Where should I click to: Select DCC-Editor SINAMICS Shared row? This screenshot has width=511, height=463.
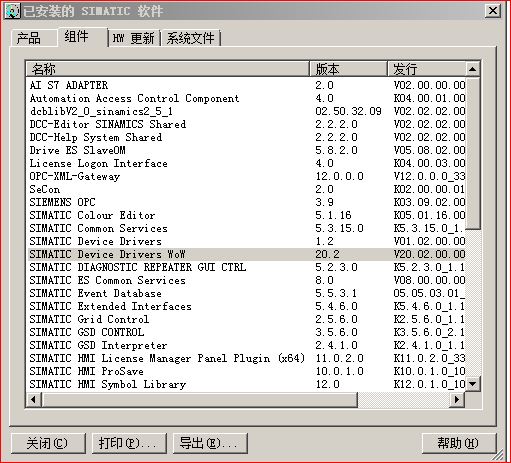click(x=246, y=124)
